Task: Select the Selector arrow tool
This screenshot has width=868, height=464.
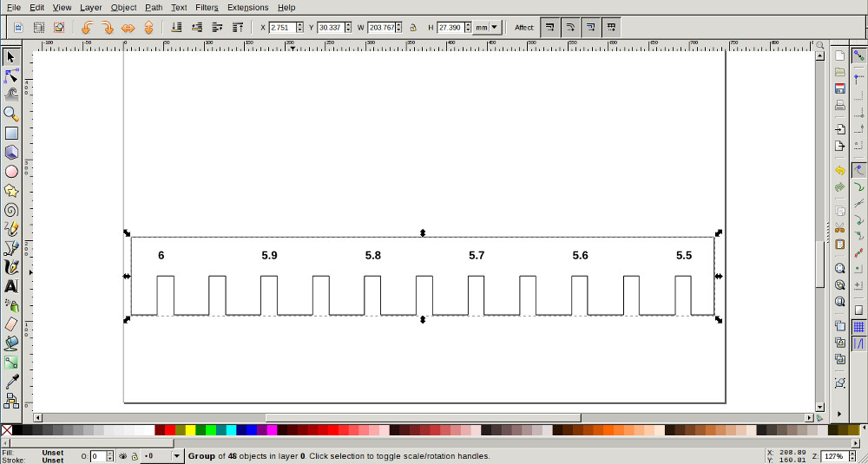Action: coord(11,56)
